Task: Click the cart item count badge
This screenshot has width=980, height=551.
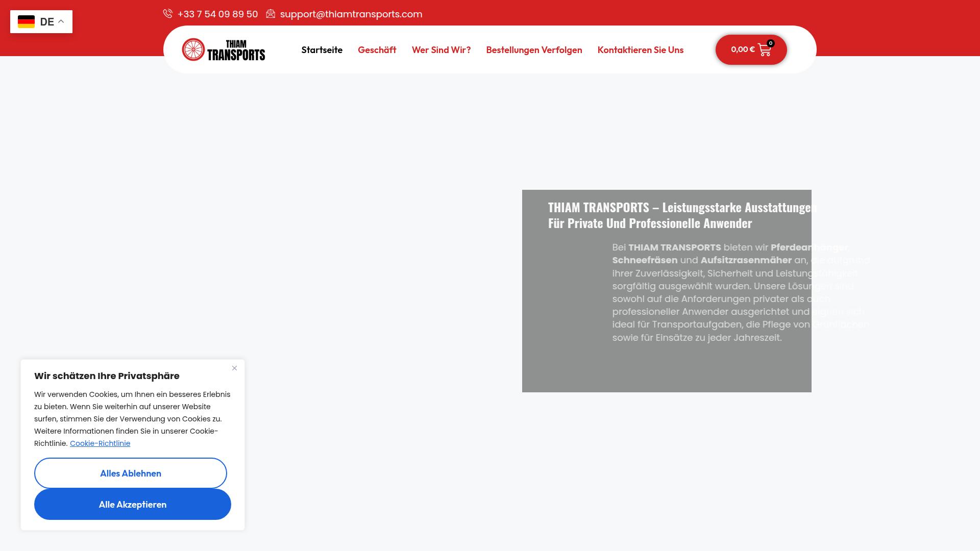Action: coord(771,43)
